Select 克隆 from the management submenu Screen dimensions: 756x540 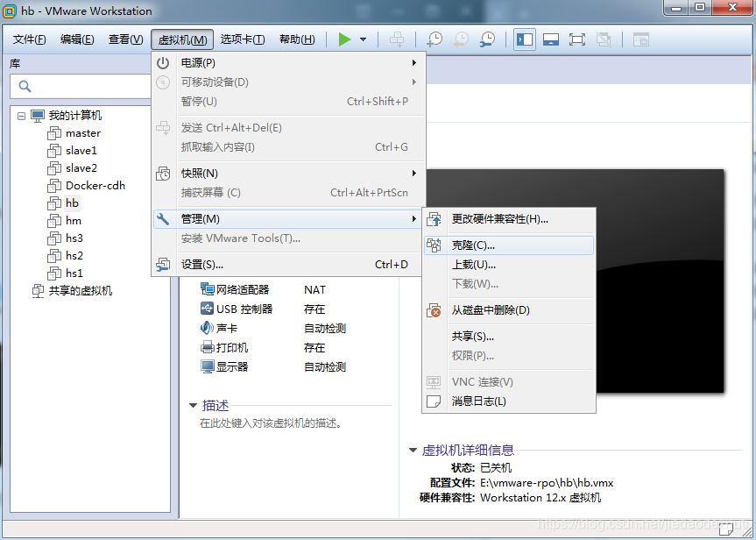(x=478, y=245)
